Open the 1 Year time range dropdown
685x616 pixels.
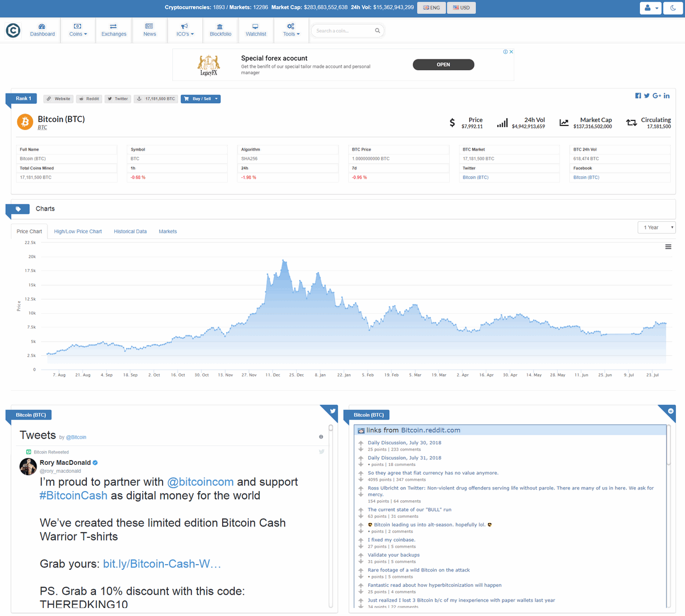click(x=656, y=228)
